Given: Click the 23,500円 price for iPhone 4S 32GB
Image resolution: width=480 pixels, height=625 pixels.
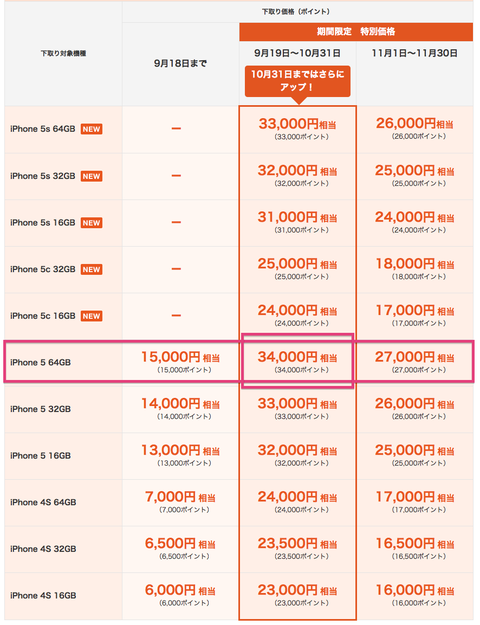Looking at the screenshot, I should 297,548.
